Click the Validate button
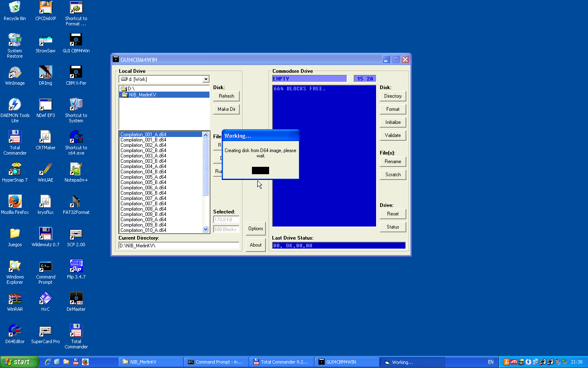 [x=393, y=135]
